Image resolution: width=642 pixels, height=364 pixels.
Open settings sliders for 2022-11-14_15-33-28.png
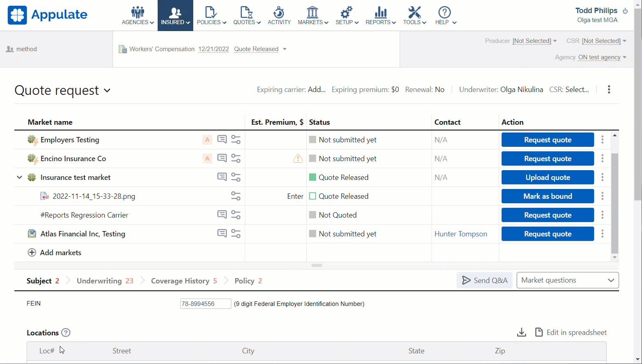point(236,196)
